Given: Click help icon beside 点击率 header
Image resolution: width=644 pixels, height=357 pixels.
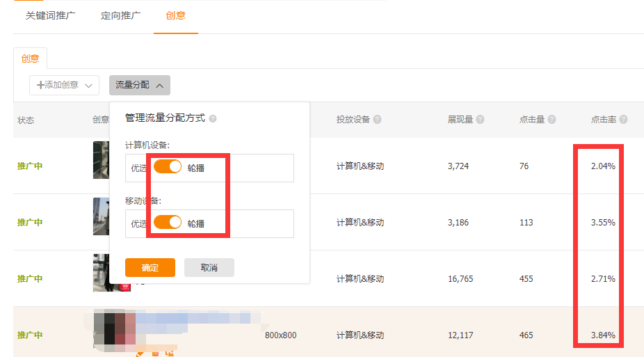Looking at the screenshot, I should tap(623, 120).
